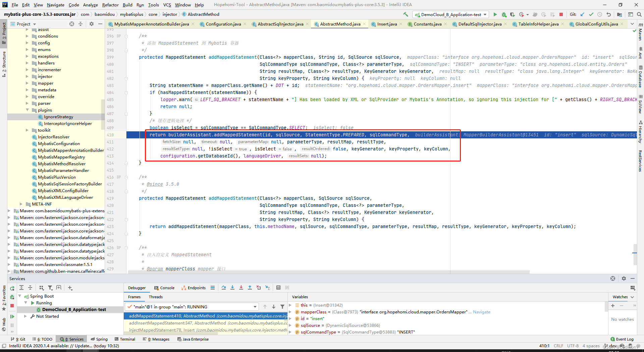Toggle the Event Log button
The width and height of the screenshot is (644, 352).
(622, 339)
